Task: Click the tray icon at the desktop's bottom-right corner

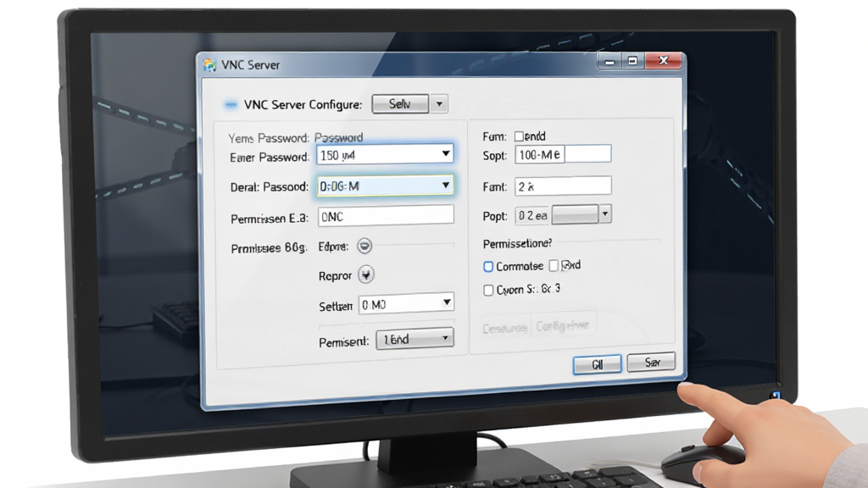Action: click(x=776, y=395)
